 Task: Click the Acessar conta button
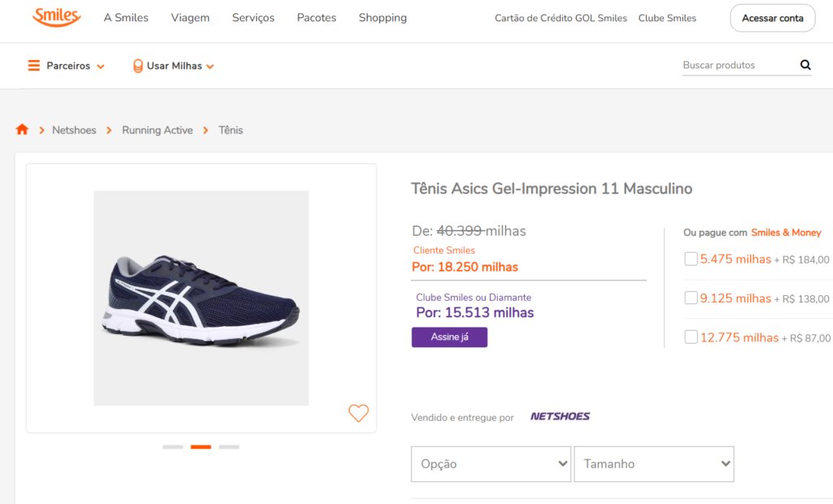pyautogui.click(x=773, y=18)
